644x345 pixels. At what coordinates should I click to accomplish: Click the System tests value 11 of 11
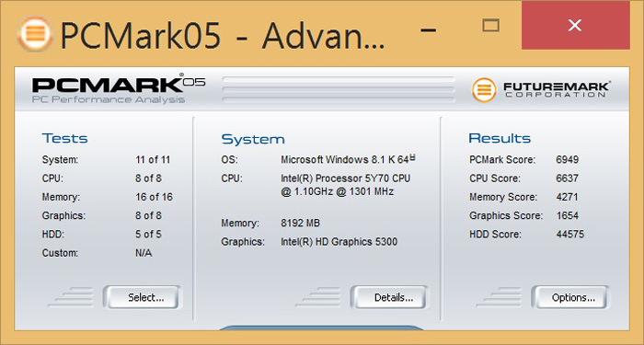153,160
